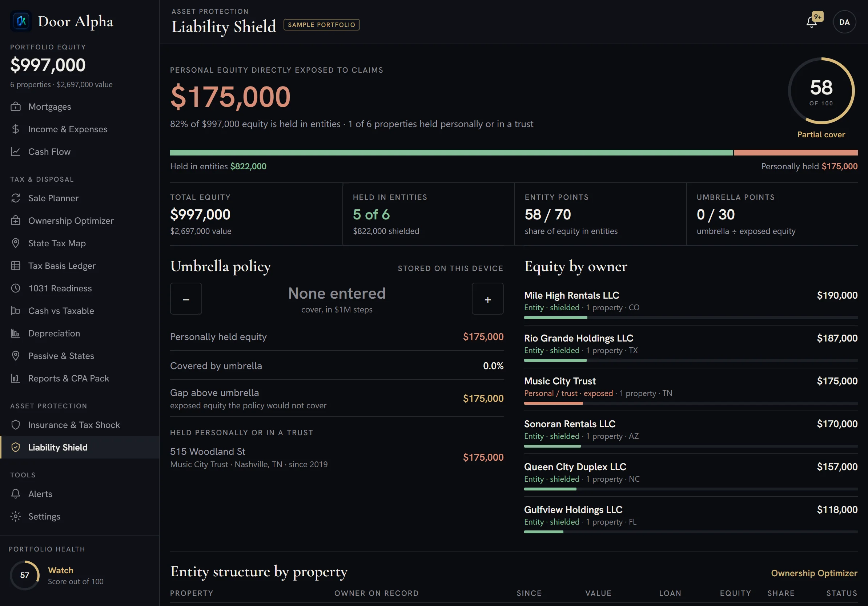
Task: Open the DA user avatar
Action: [844, 22]
